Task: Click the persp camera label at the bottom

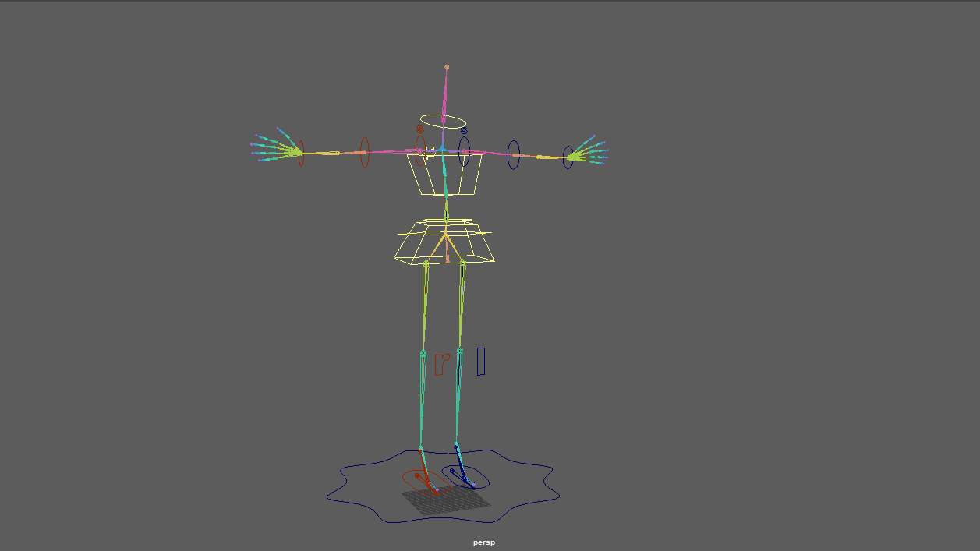Action: click(x=483, y=542)
